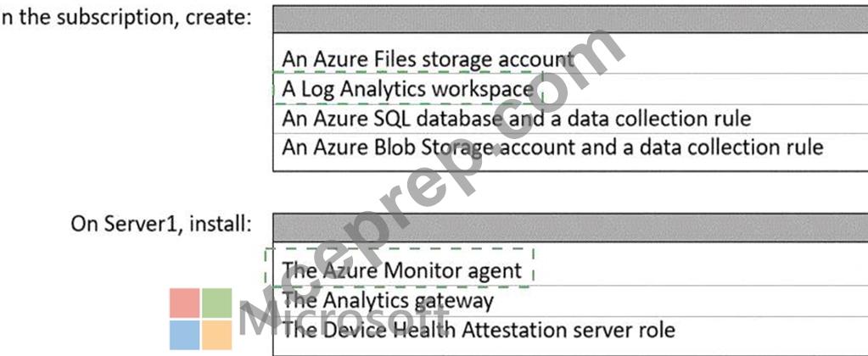Image resolution: width=868 pixels, height=356 pixels.
Task: Click the blue square of the Microsoft logo
Action: 184,335
